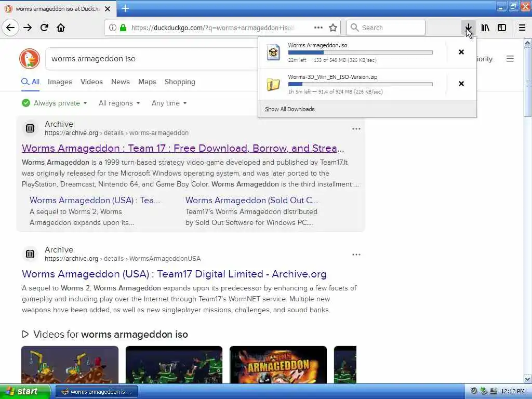Go forward to the next page
Screen dimensions: 532x399
click(28, 28)
